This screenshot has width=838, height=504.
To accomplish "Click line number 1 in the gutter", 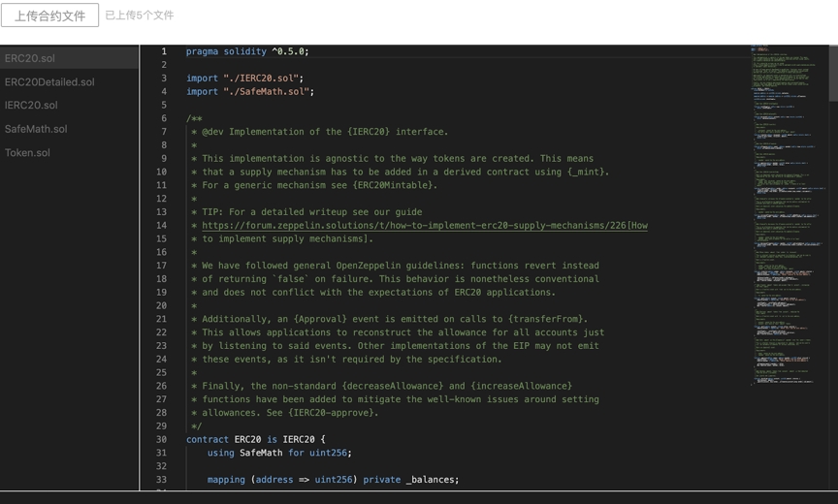I will (163, 51).
